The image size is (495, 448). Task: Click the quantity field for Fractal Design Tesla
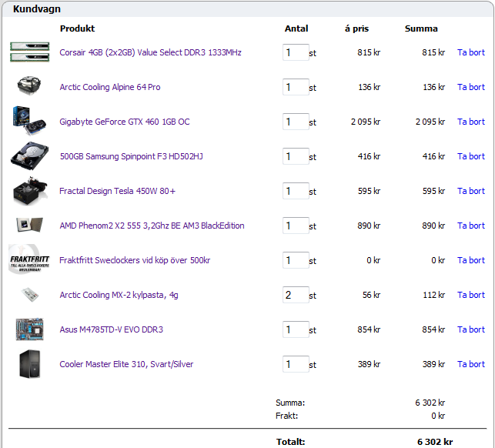coord(295,191)
